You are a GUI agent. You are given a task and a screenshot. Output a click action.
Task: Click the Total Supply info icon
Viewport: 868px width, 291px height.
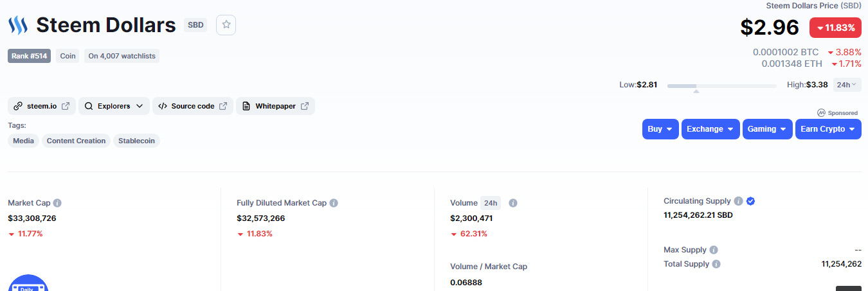click(716, 264)
